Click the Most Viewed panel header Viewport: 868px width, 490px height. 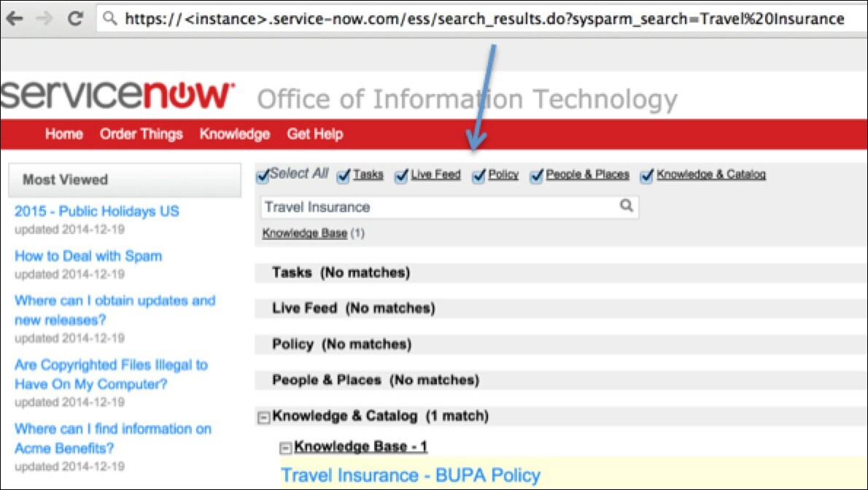(125, 180)
